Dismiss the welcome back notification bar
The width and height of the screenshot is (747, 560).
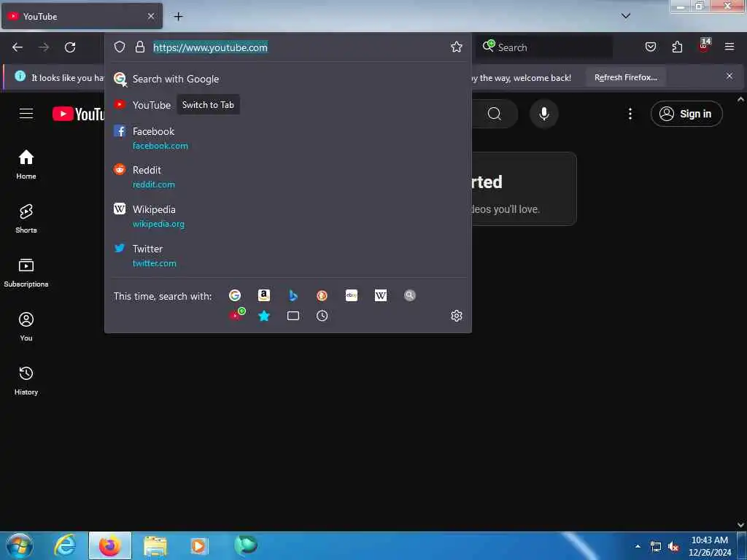[x=729, y=76]
